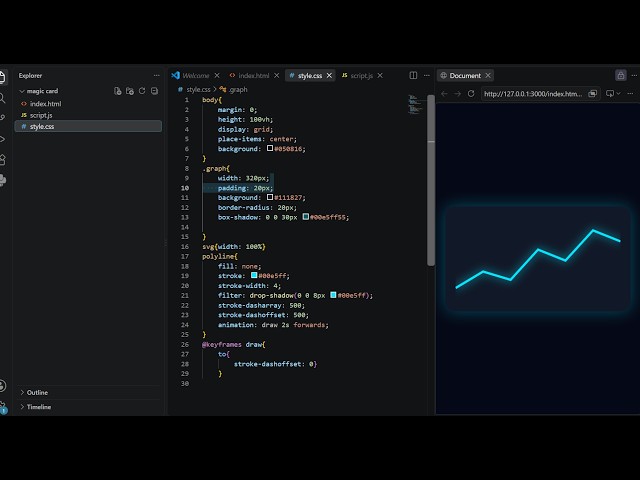This screenshot has height=480, width=640.
Task: Select style.css in the Explorer tree
Action: pos(88,127)
